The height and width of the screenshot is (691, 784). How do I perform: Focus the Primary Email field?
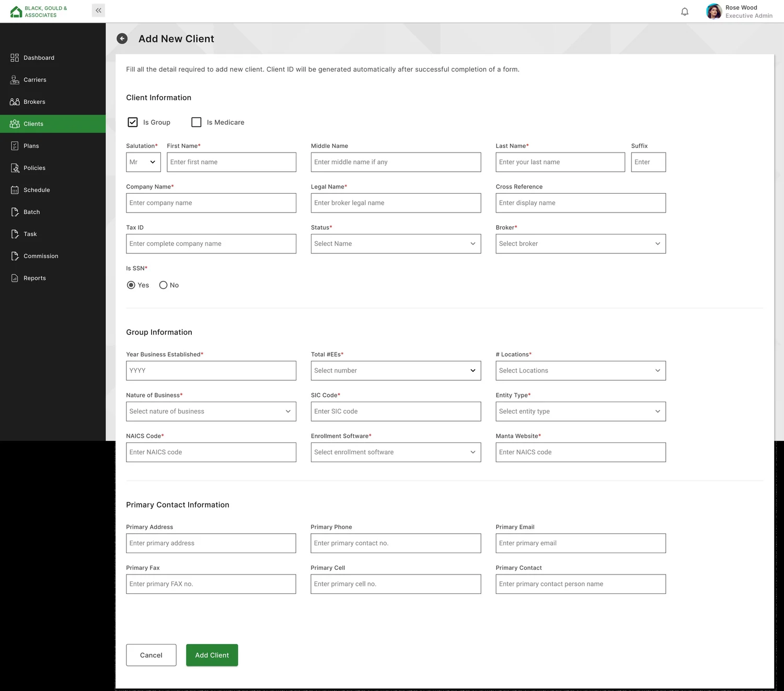581,543
